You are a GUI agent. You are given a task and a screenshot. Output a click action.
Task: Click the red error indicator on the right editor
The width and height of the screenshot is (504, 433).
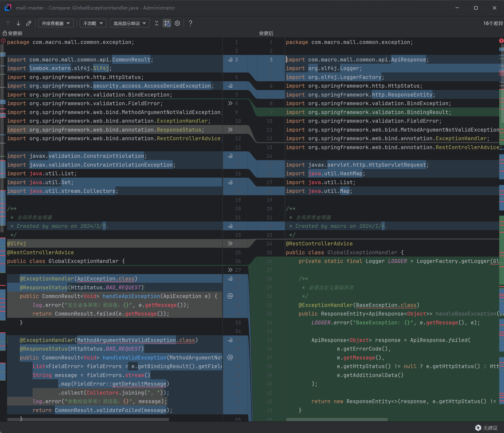(x=501, y=41)
